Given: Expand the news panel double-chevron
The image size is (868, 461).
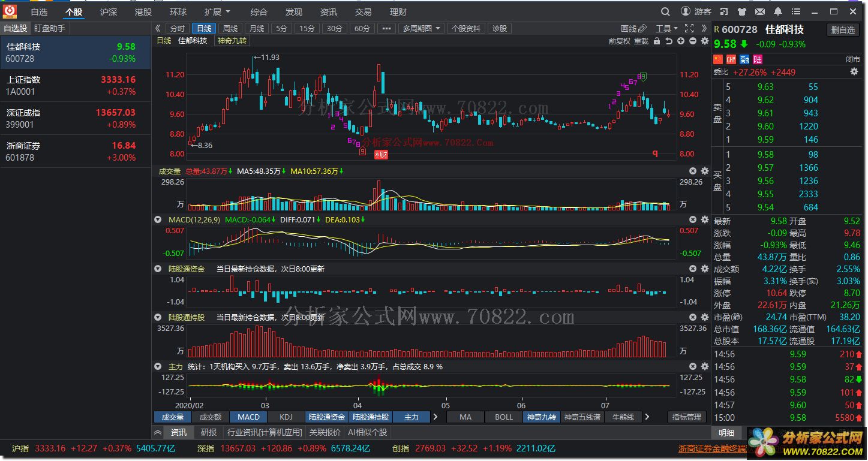Looking at the screenshot, I should [x=158, y=432].
